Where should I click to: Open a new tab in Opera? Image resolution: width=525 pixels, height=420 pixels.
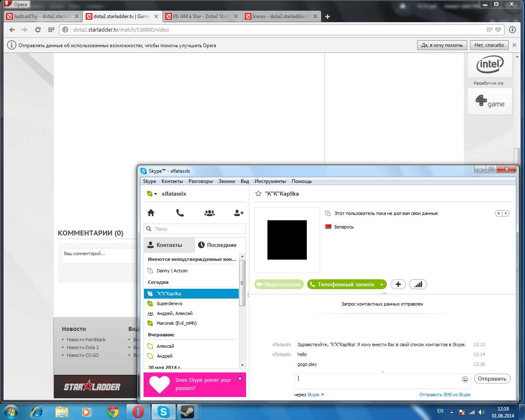tap(327, 16)
